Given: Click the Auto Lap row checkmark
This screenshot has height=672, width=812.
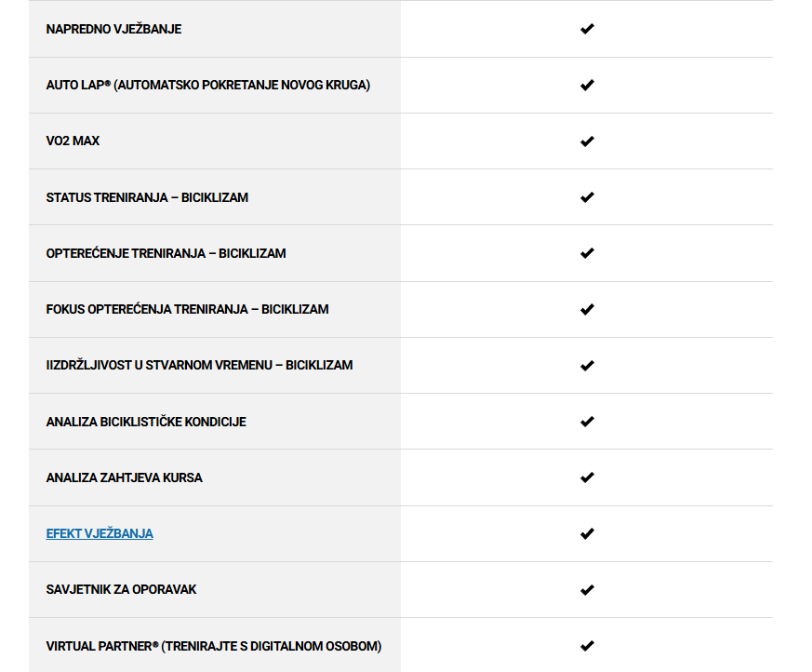Looking at the screenshot, I should tap(587, 85).
